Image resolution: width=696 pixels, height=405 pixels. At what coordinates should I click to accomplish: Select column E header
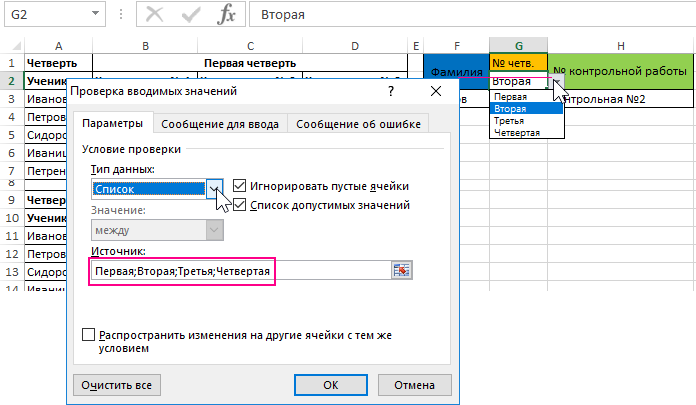click(x=416, y=46)
